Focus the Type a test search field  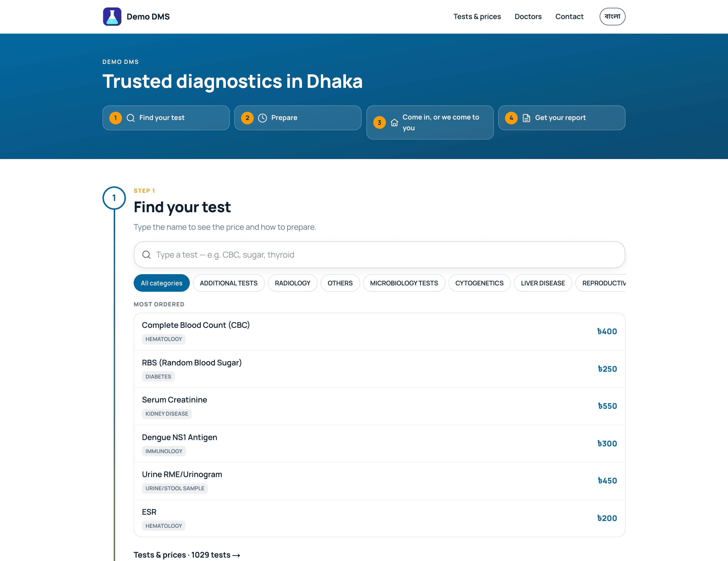point(379,255)
